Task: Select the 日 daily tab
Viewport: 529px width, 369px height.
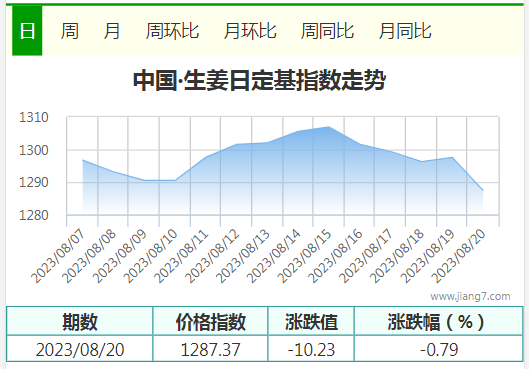Action: pos(27,31)
